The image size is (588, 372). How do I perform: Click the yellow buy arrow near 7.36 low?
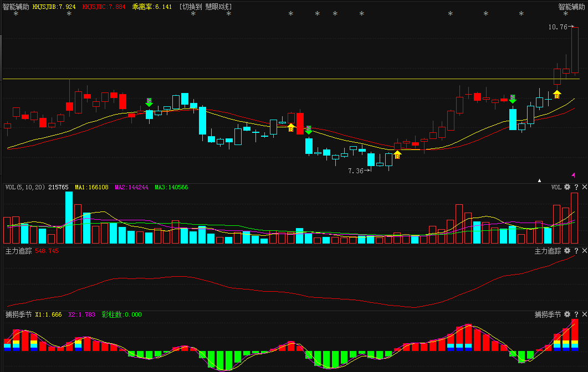coord(397,154)
